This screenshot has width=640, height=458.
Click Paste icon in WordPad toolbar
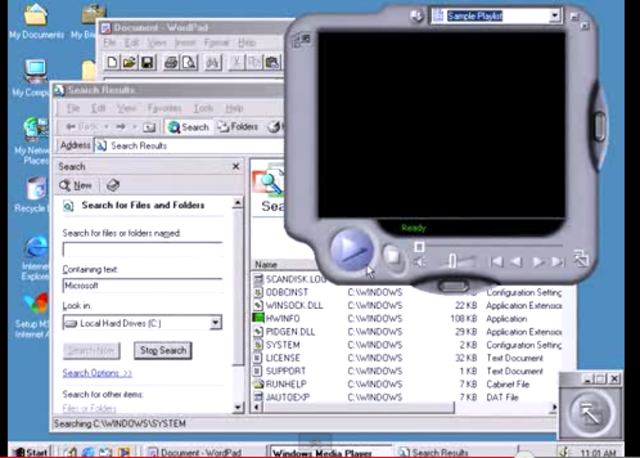click(272, 62)
